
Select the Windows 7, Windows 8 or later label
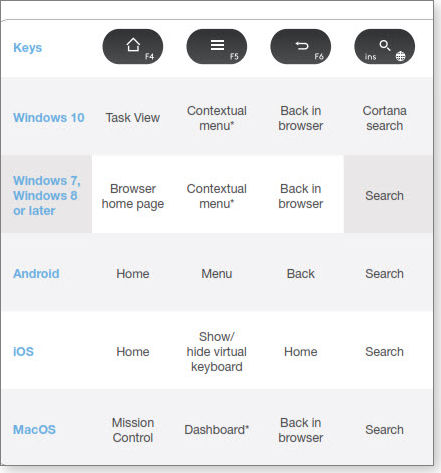pos(47,196)
